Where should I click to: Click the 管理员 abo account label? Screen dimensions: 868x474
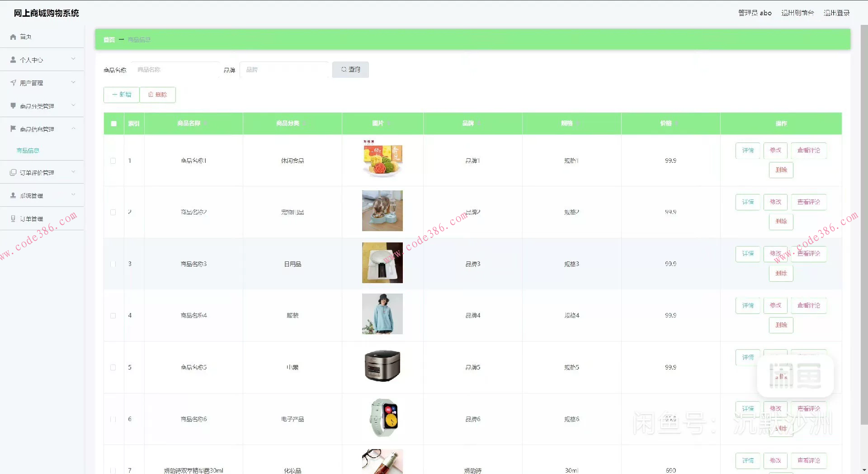pyautogui.click(x=755, y=13)
